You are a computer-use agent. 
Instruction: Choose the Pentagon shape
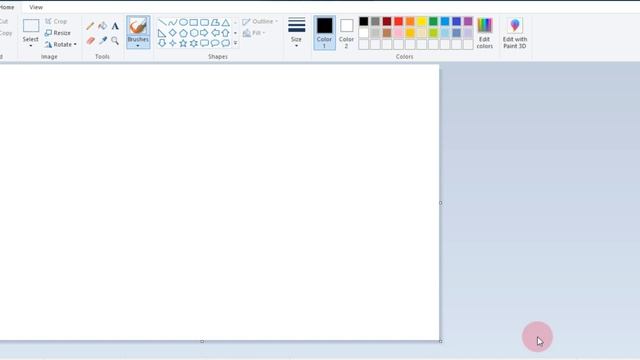pos(183,33)
